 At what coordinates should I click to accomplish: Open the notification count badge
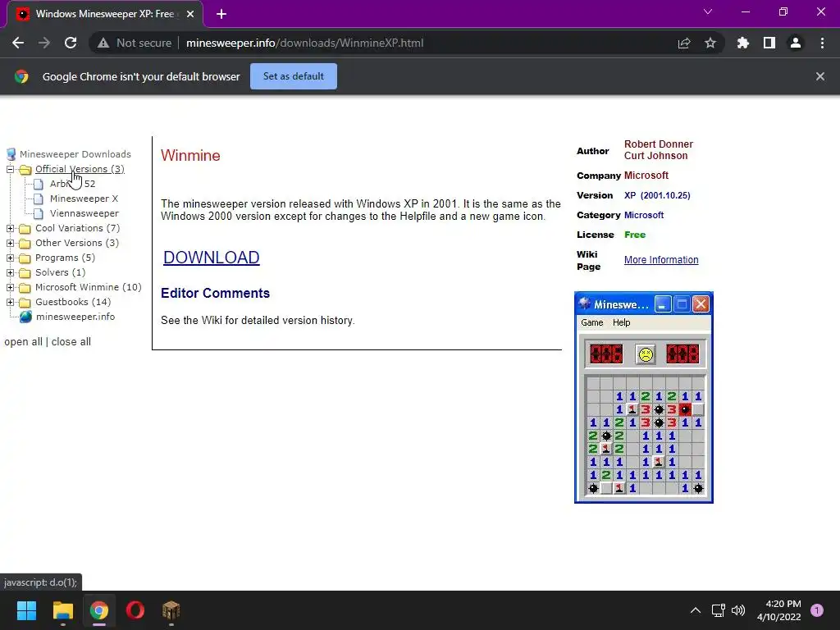(816, 610)
